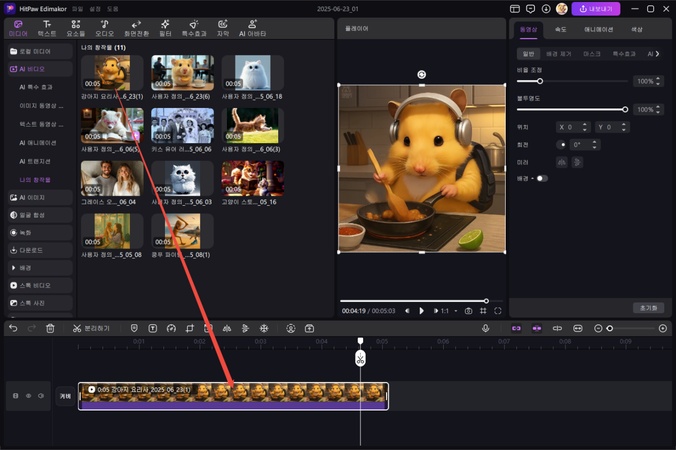Click the 초기화 reset button

648,308
